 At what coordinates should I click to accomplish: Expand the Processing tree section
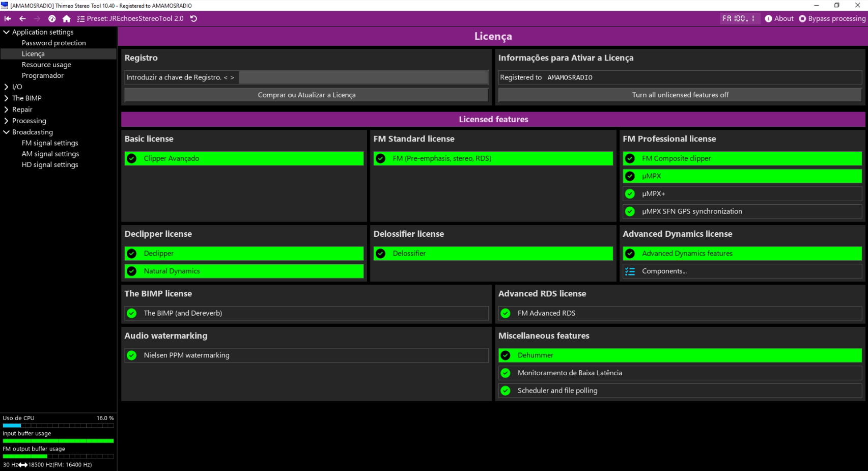[x=7, y=121]
